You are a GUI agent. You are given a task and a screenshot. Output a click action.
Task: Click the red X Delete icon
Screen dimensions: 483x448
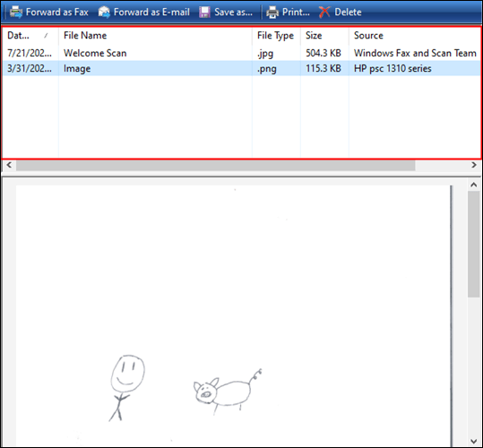[324, 13]
